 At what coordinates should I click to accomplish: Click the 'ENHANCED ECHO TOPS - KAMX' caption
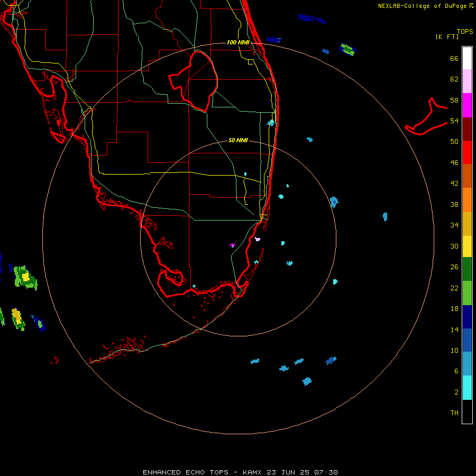(x=202, y=472)
